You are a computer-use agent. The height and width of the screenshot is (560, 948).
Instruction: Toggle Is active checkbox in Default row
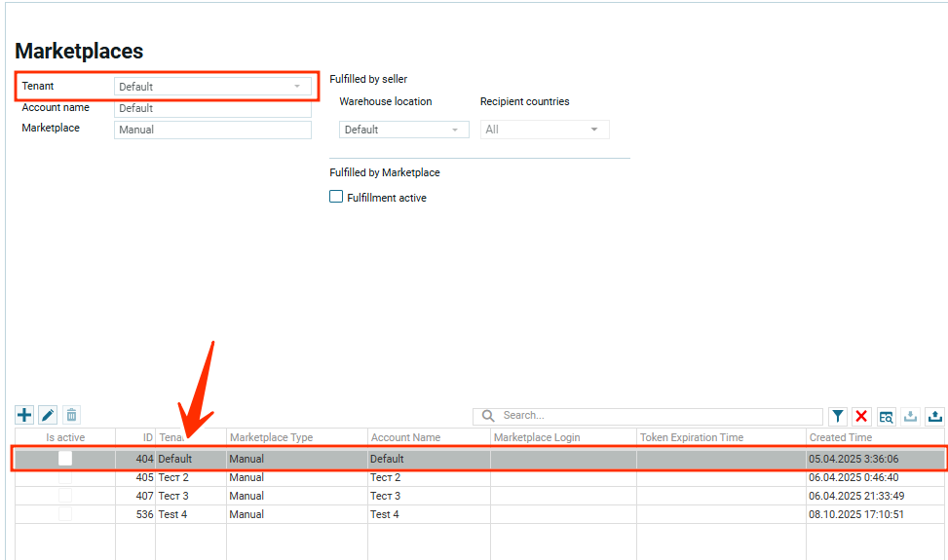(65, 459)
